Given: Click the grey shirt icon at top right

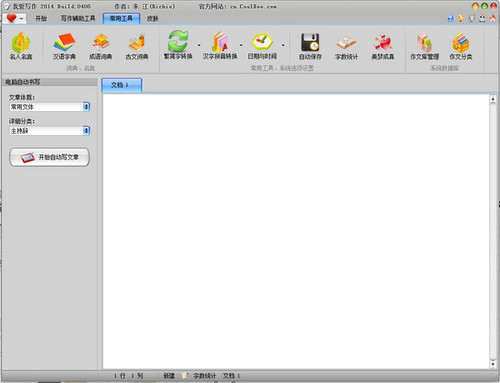Looking at the screenshot, I should click(x=471, y=19).
